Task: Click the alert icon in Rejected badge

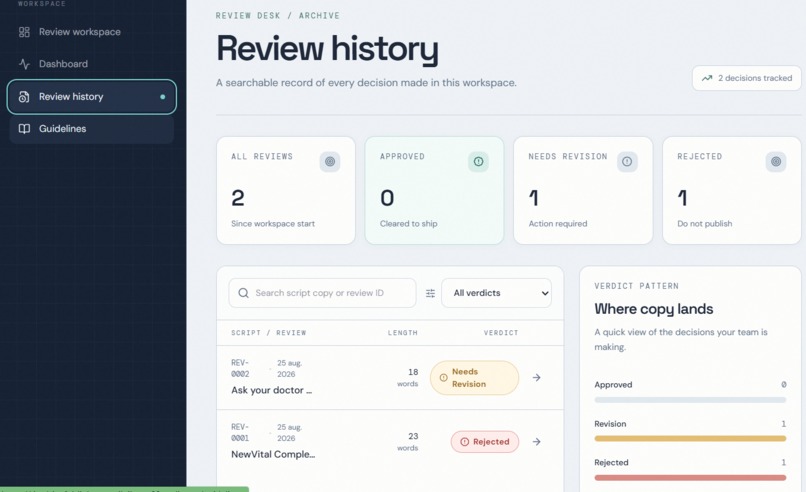Action: (465, 442)
